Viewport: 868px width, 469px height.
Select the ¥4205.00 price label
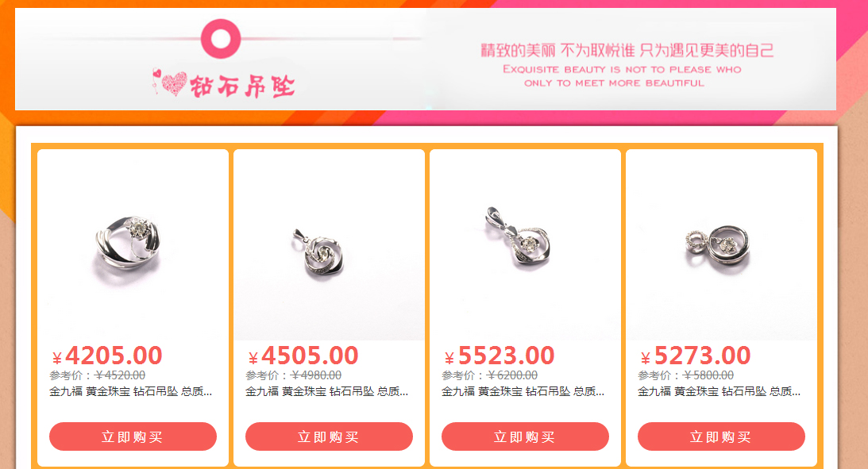tap(107, 356)
